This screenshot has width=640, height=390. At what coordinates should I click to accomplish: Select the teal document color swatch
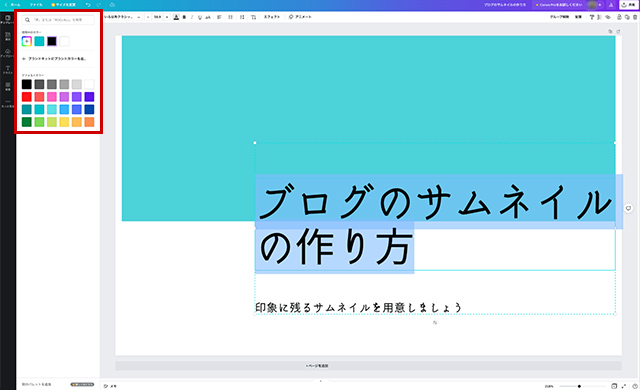tap(39, 41)
